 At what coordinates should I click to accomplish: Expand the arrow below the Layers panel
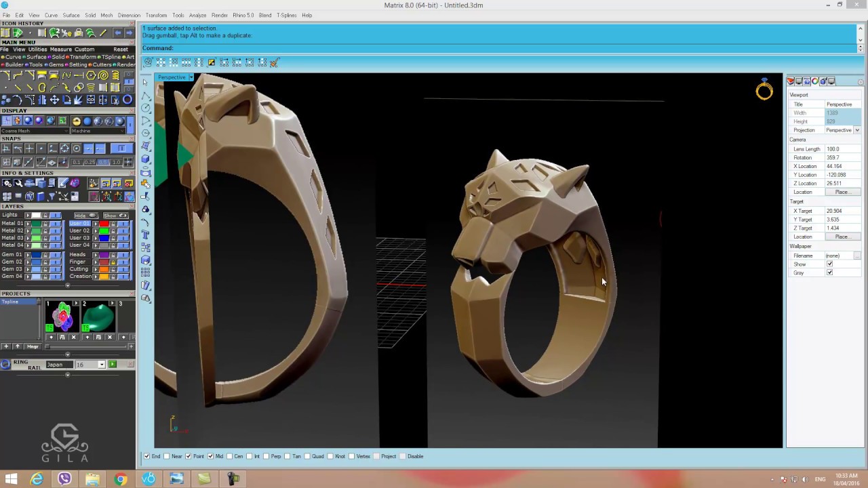click(67, 285)
